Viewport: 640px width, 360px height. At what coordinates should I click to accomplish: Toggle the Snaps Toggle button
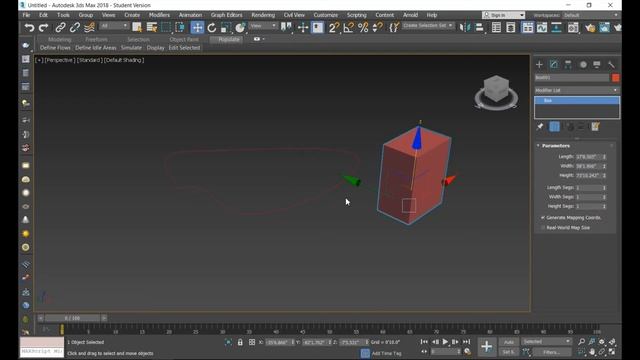point(333,27)
